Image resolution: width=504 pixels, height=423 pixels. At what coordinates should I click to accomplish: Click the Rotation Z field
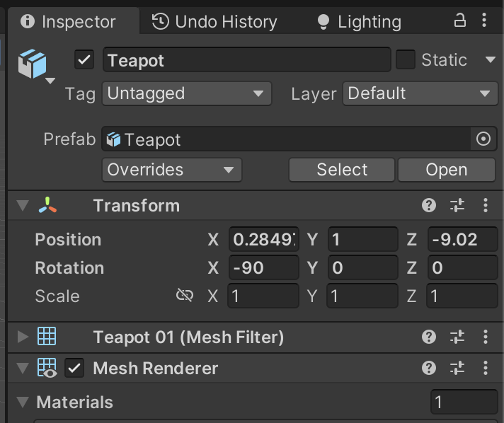[x=462, y=267]
